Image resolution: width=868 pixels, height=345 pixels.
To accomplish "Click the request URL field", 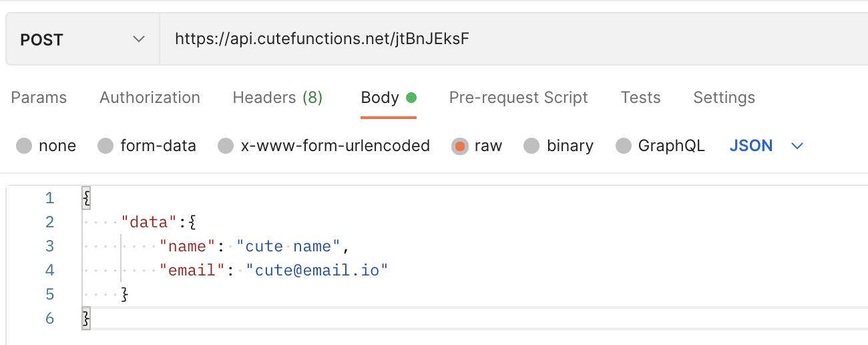I will click(467, 39).
